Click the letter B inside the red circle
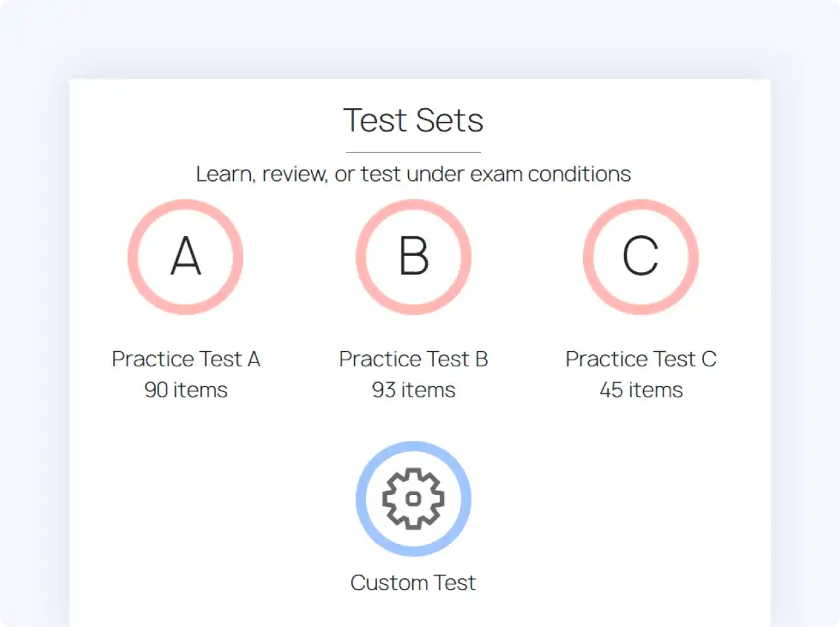840x627 pixels. point(413,257)
